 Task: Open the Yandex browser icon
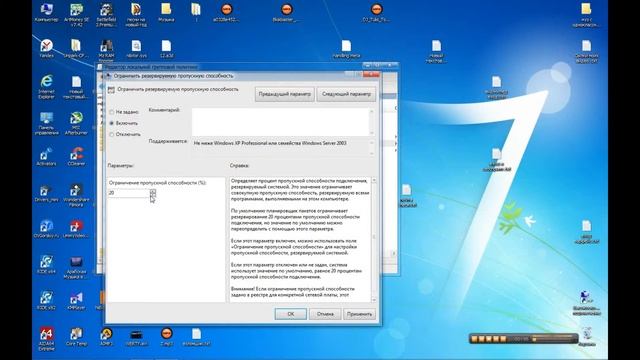point(47,49)
